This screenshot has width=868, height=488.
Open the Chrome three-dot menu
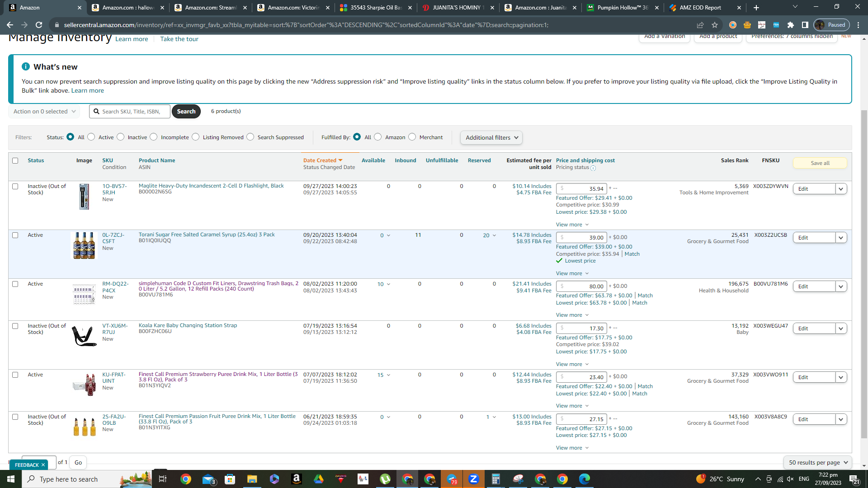click(859, 25)
